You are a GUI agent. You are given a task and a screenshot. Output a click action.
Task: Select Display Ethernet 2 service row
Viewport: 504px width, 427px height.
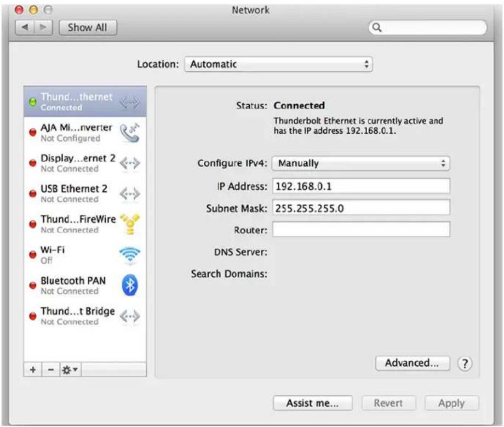point(85,163)
